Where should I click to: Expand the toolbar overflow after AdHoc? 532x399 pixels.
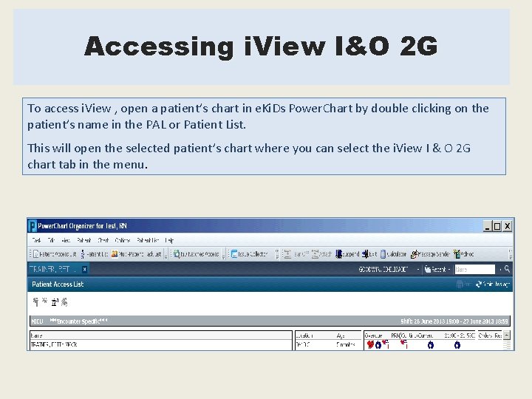coord(511,253)
